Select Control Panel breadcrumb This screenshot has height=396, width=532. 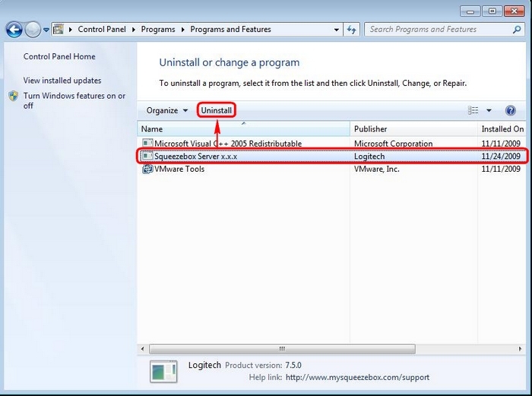pyautogui.click(x=102, y=29)
